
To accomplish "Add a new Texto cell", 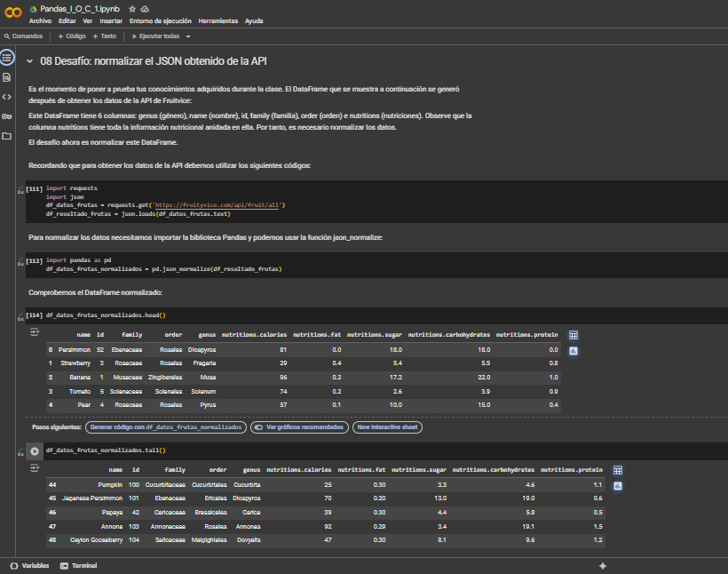I will pyautogui.click(x=105, y=36).
